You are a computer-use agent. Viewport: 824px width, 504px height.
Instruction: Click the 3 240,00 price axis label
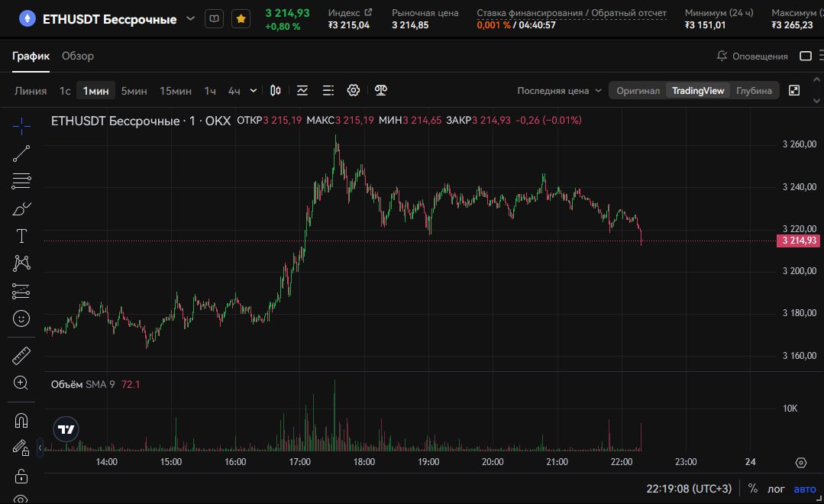(800, 186)
